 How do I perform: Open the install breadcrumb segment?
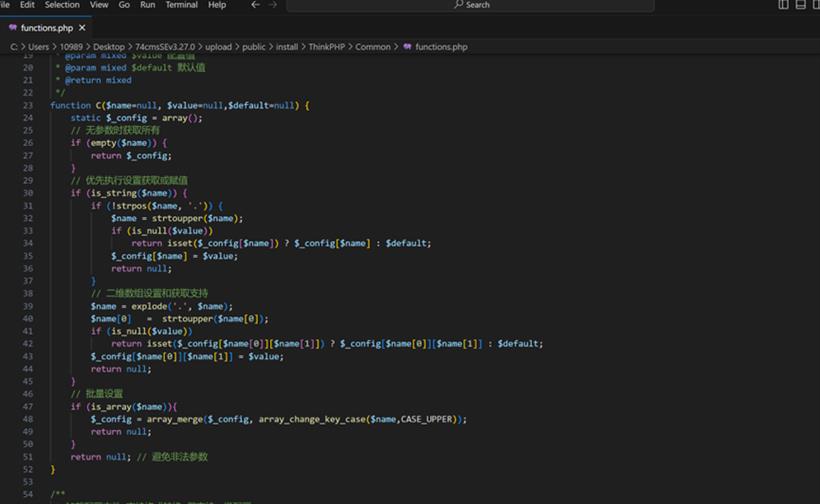click(x=287, y=47)
